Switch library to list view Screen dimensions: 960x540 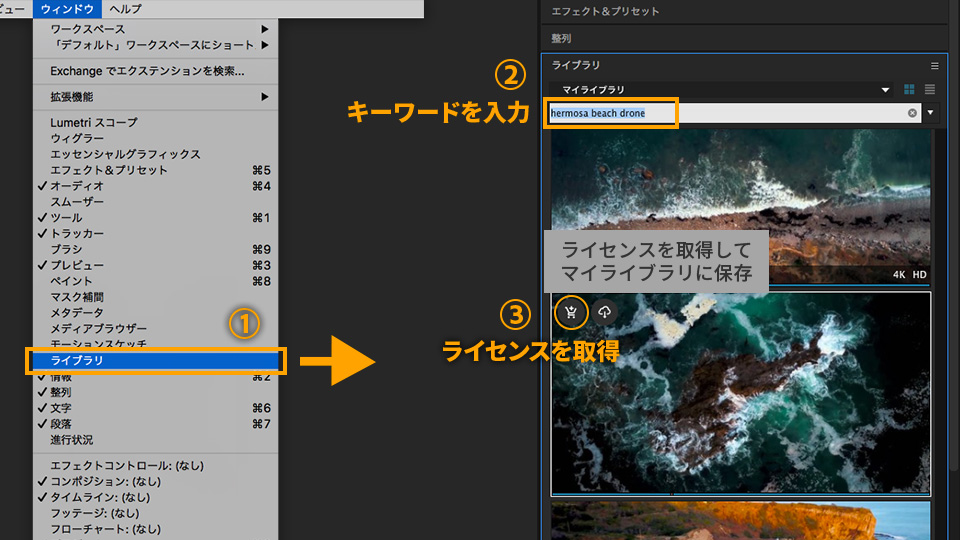point(930,89)
